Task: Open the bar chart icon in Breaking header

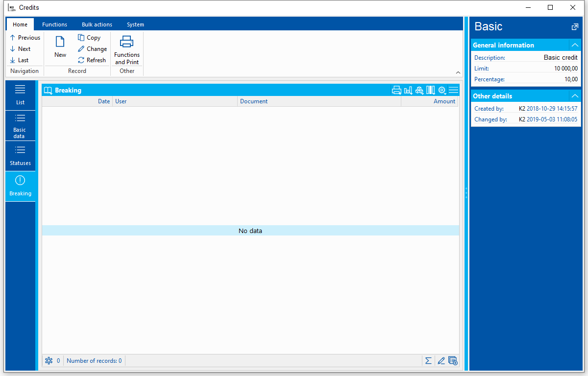Action: [408, 90]
